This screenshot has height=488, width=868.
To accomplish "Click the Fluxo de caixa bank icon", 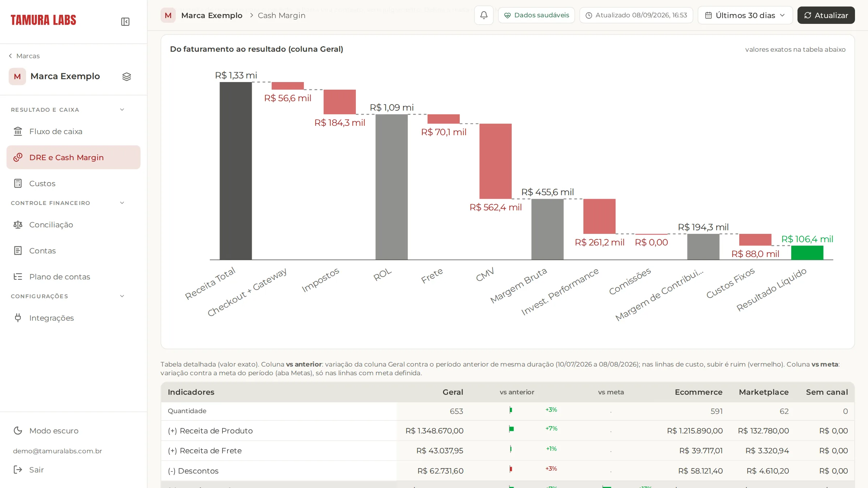I will pyautogui.click(x=18, y=131).
